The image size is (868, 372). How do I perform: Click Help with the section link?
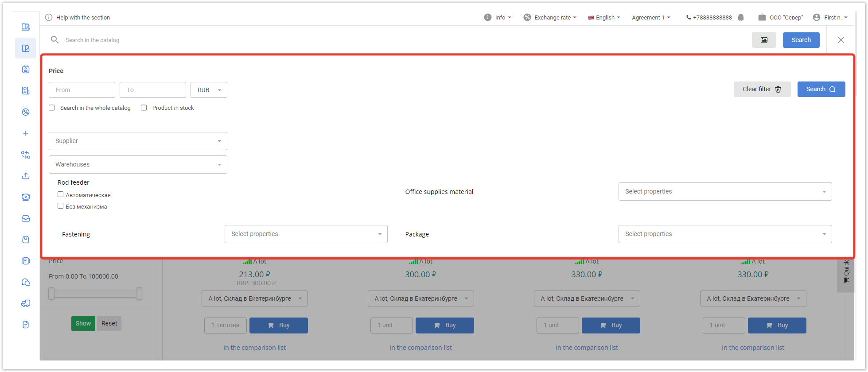click(83, 17)
